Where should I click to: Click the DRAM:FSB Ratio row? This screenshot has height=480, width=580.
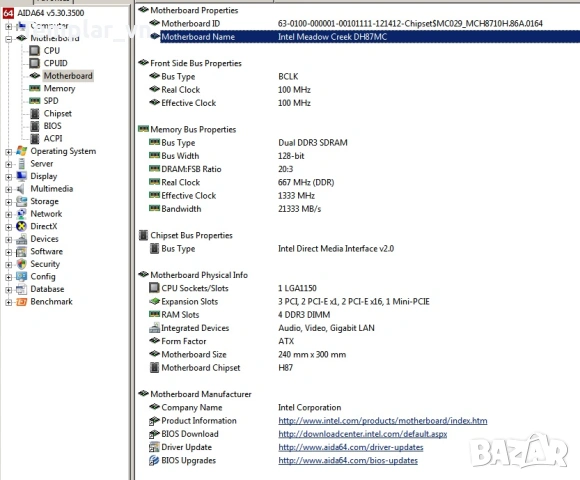click(x=221, y=169)
